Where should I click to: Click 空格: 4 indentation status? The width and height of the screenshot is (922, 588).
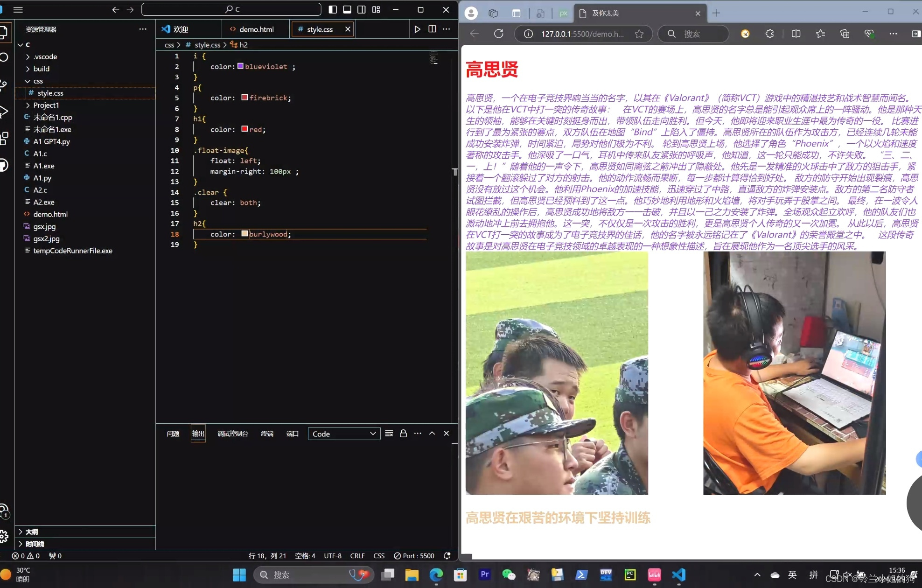pos(305,556)
